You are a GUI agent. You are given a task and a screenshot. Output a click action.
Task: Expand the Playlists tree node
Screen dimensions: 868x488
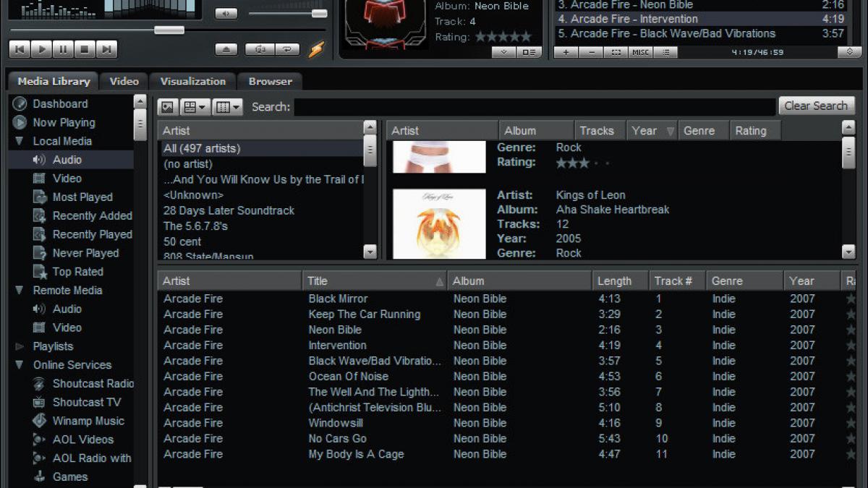pos(20,346)
